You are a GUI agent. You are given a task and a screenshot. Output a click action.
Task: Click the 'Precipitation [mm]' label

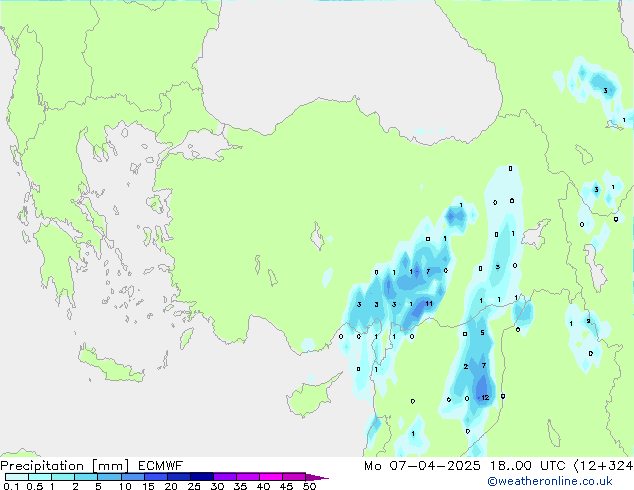coord(65,466)
